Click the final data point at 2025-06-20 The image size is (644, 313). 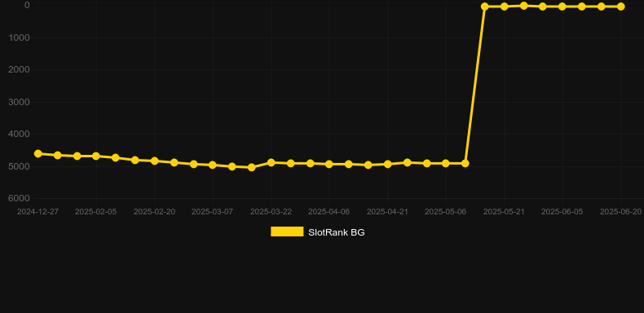(621, 7)
